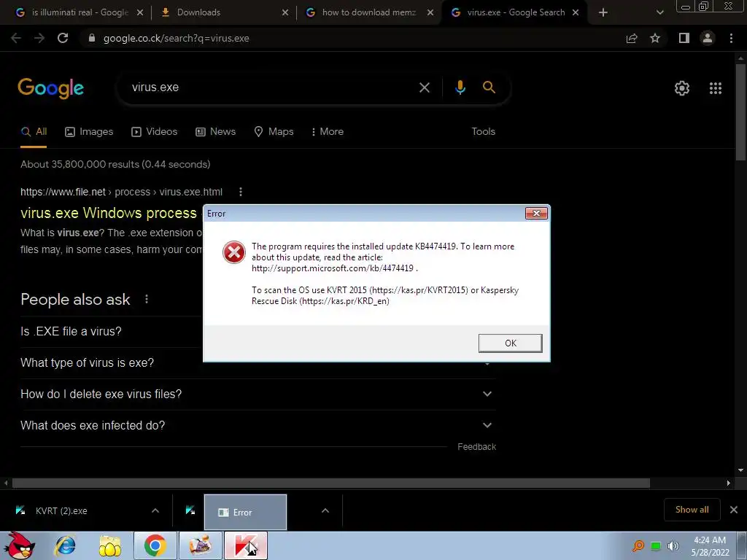Open the Google apps grid
The height and width of the screenshot is (560, 747).
(715, 88)
